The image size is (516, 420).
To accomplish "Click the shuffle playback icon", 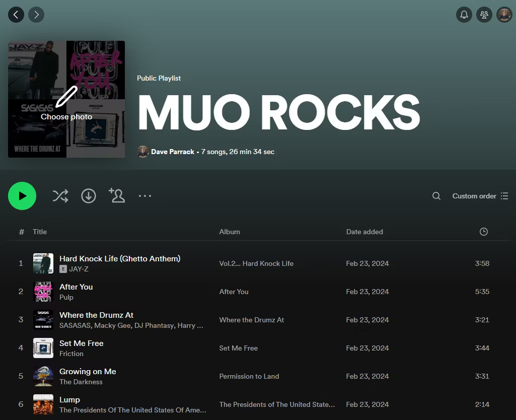I will point(60,195).
